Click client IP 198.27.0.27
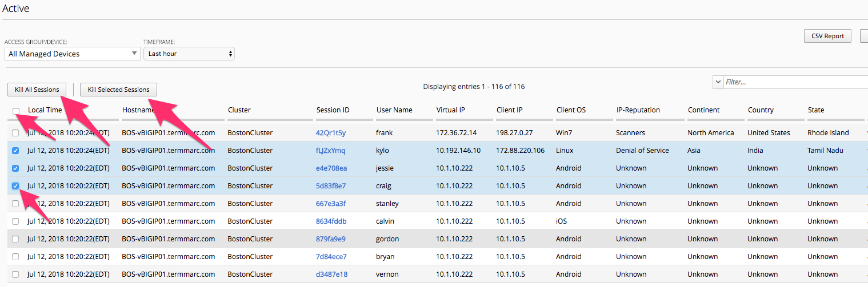Viewport: 868px width, 287px height. click(x=514, y=133)
